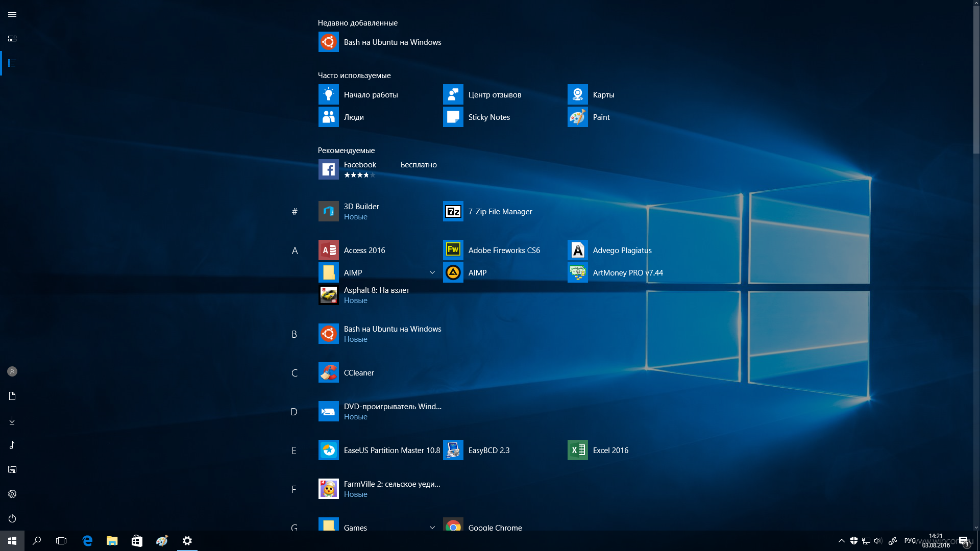Image resolution: width=980 pixels, height=551 pixels.
Task: Launch Microsoft Edge from taskbar
Action: coord(87,541)
